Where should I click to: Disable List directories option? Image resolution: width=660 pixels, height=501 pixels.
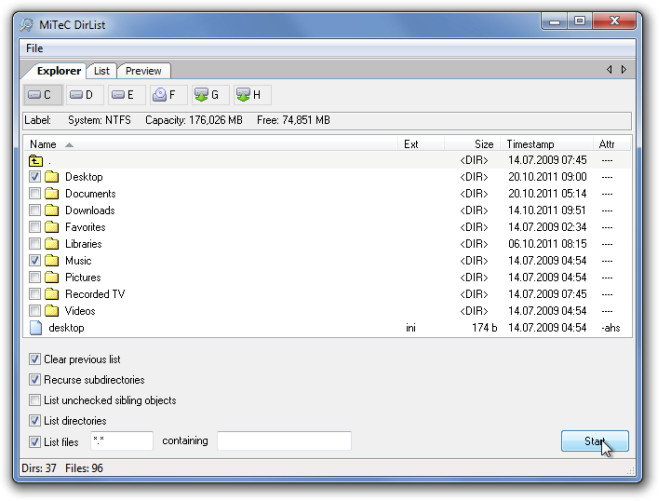[35, 421]
